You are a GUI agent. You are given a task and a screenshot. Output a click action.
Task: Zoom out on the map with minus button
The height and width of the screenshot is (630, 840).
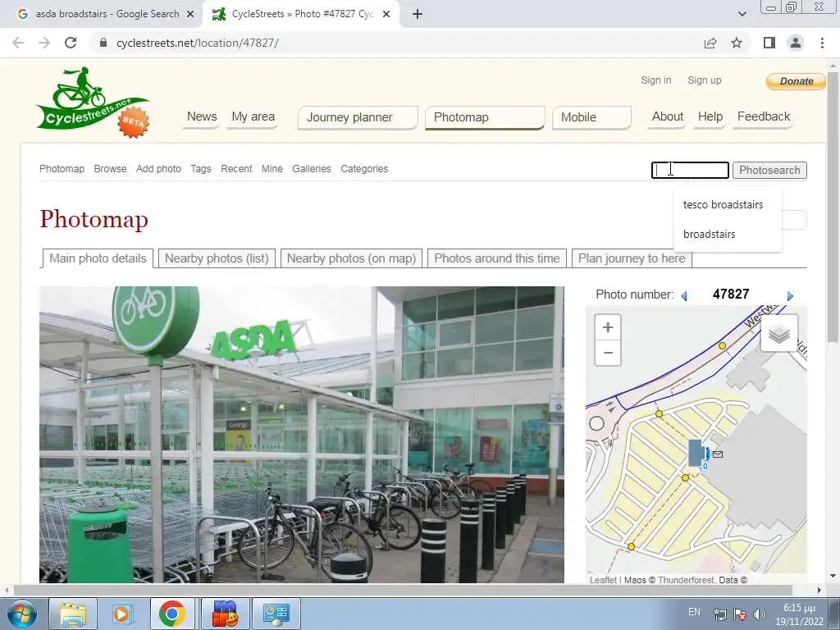(608, 353)
